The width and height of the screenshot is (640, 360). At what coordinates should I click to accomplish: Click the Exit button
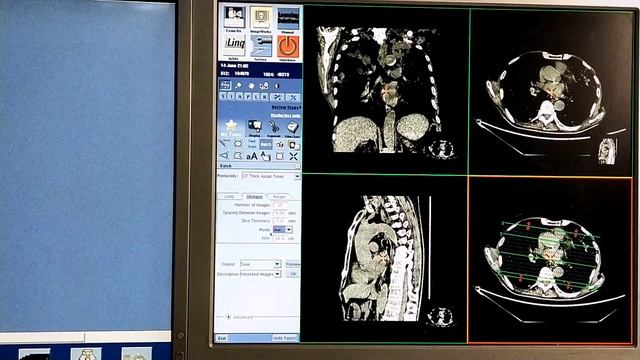pyautogui.click(x=222, y=338)
